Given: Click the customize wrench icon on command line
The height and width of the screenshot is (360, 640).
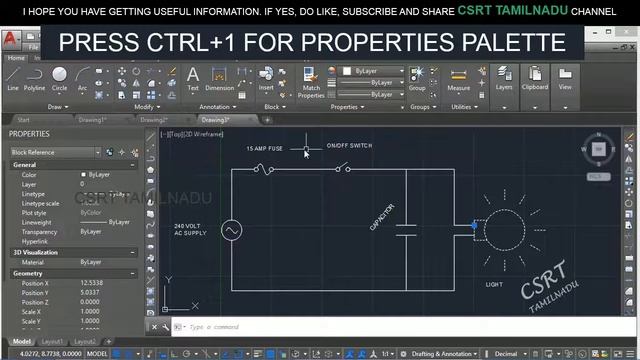Looking at the screenshot, I should [x=165, y=327].
